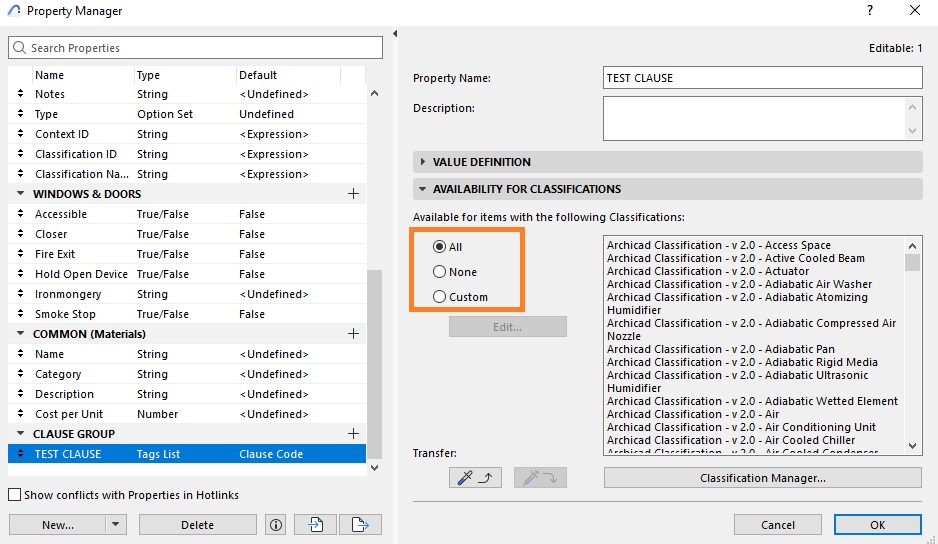Close the Property Manager dialog
Image resolution: width=938 pixels, height=544 pixels.
coord(915,10)
